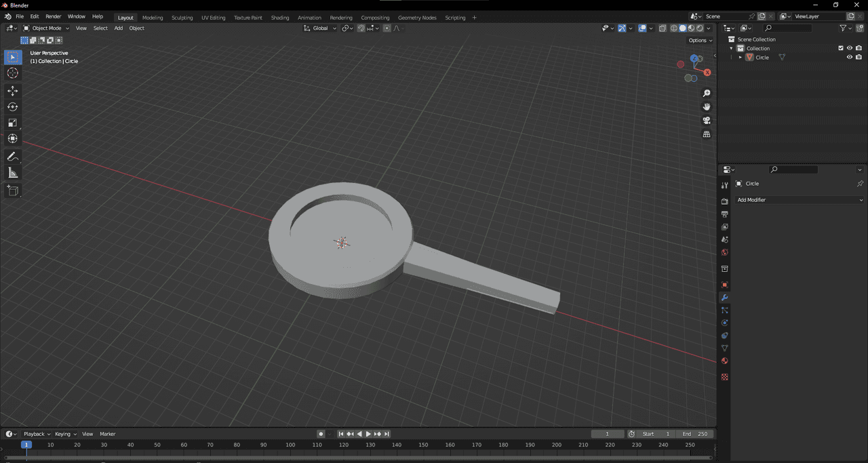Select the Scale tool
This screenshot has height=463, width=868.
coord(13,123)
